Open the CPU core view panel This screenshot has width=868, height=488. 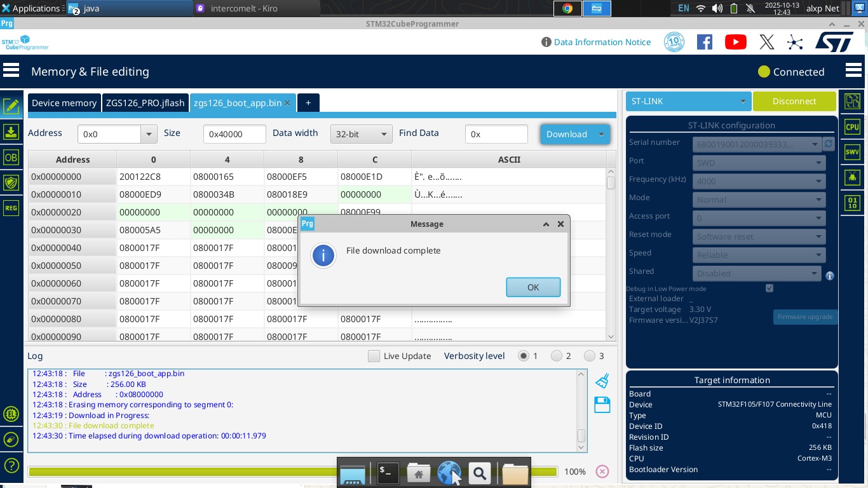(x=852, y=127)
